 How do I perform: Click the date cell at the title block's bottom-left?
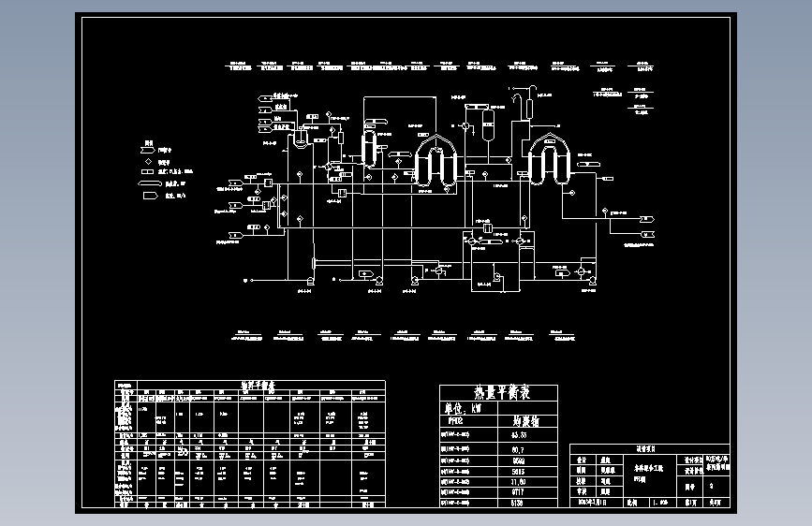596,503
